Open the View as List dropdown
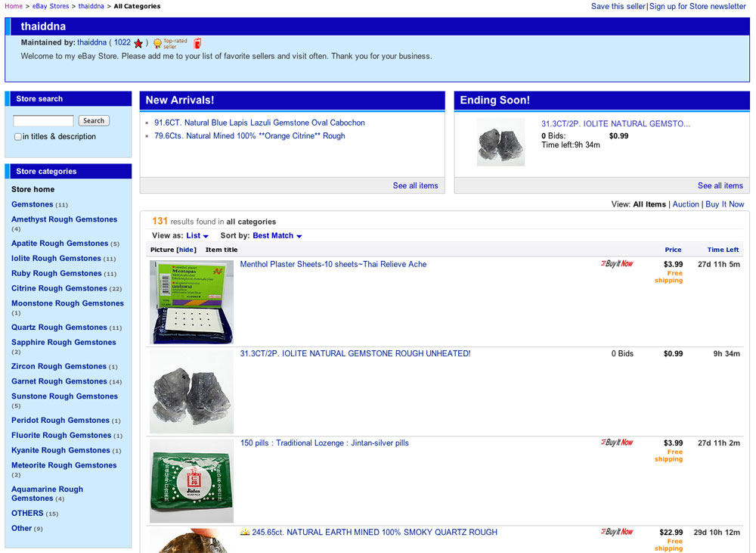 pyautogui.click(x=197, y=235)
